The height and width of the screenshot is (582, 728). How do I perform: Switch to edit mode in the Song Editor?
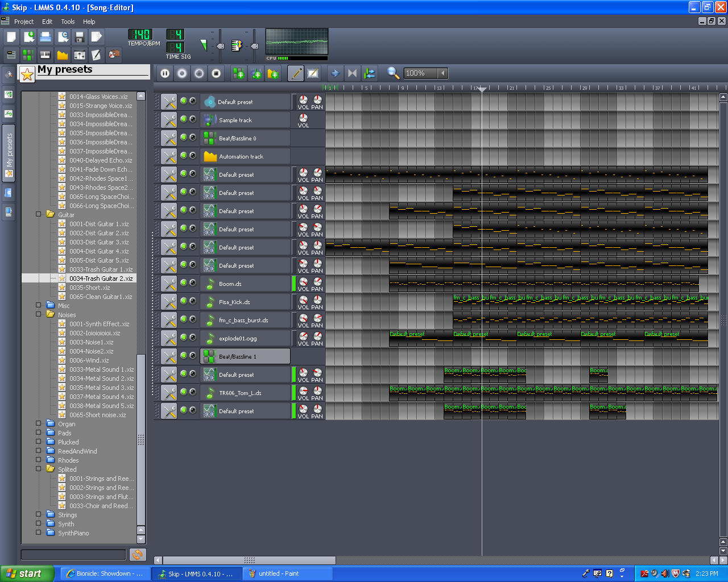pos(295,73)
